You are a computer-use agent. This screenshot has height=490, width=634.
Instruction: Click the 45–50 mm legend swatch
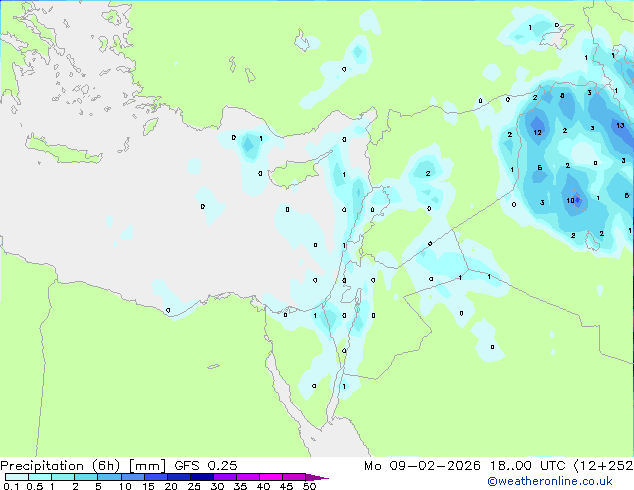pyautogui.click(x=294, y=477)
